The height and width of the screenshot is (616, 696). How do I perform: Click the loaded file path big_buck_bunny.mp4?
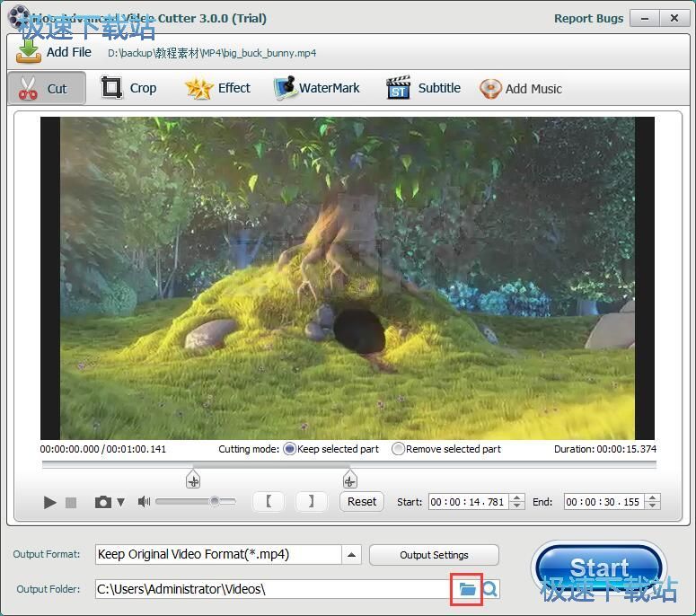pyautogui.click(x=212, y=53)
